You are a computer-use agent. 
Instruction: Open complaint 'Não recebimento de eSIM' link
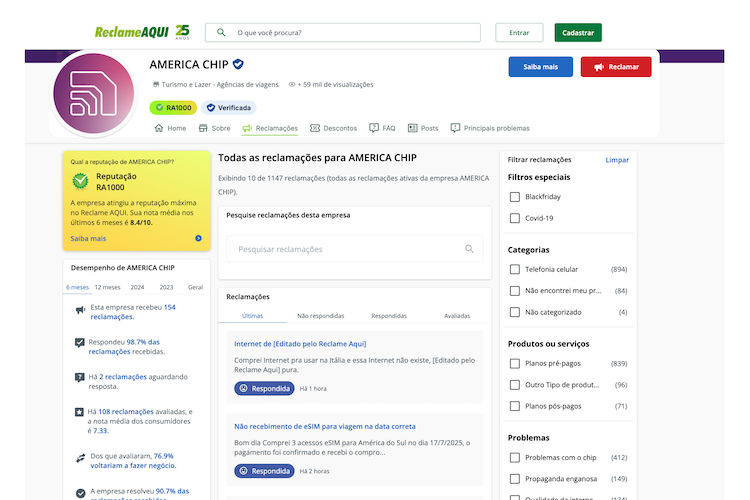pyautogui.click(x=325, y=426)
